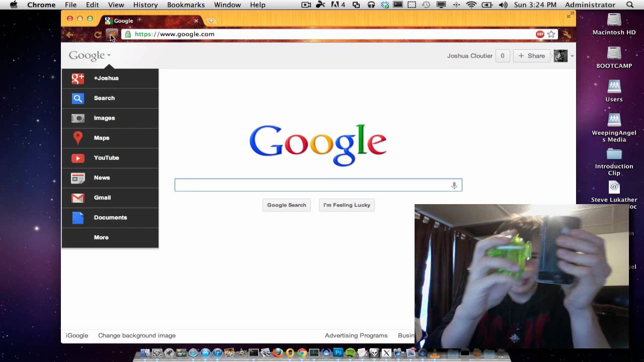The image size is (644, 362).
Task: Click Change background image link
Action: [x=137, y=335]
